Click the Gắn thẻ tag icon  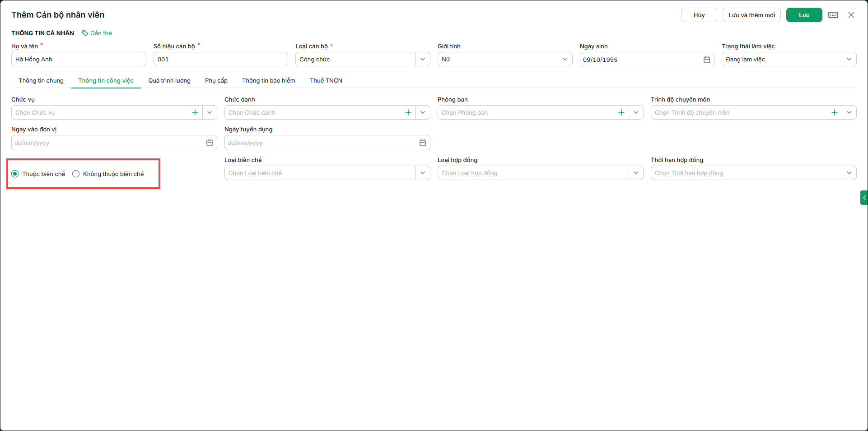point(85,33)
